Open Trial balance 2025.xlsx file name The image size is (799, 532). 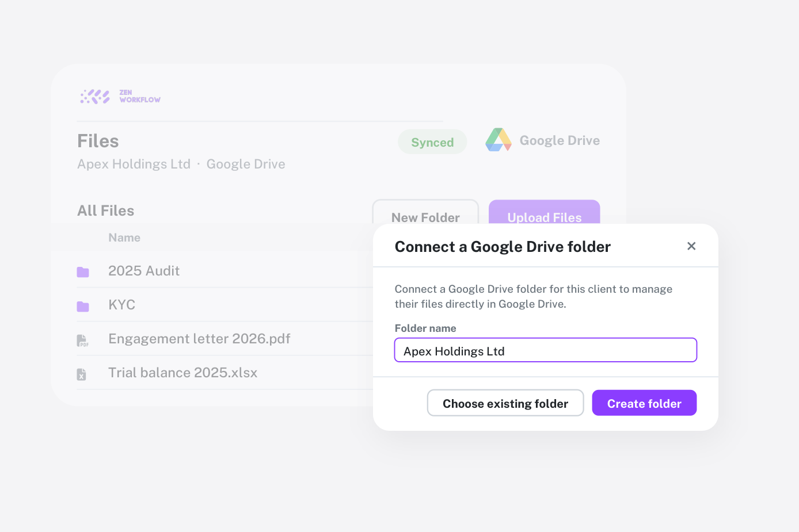(183, 373)
